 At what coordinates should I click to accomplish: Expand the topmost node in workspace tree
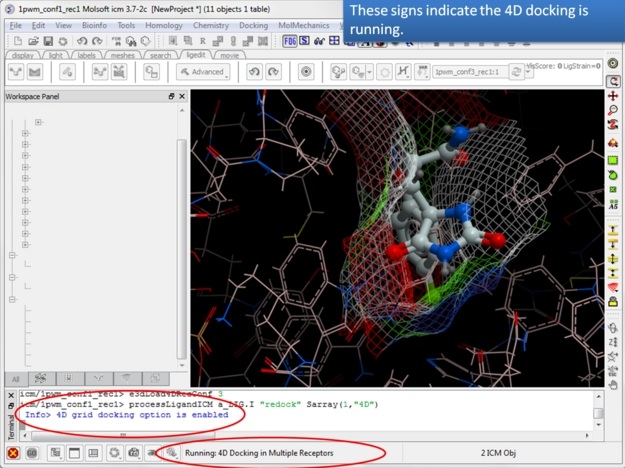pyautogui.click(x=38, y=122)
